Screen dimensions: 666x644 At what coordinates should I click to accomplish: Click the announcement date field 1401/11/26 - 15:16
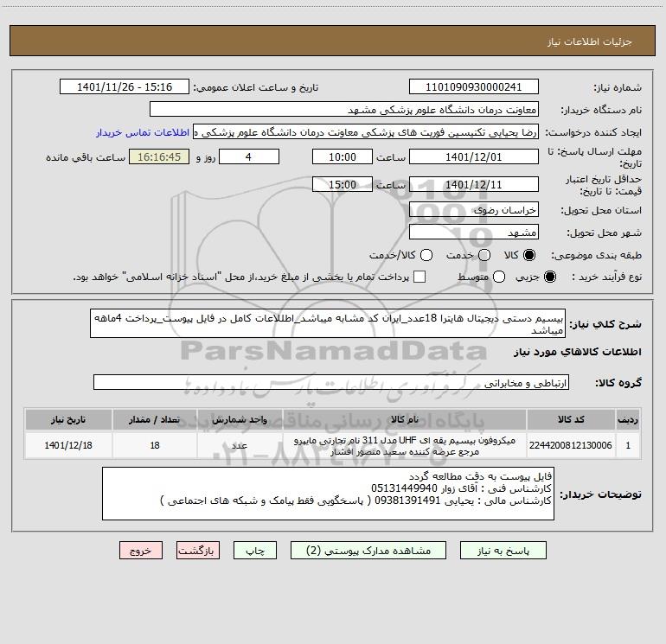click(x=125, y=86)
